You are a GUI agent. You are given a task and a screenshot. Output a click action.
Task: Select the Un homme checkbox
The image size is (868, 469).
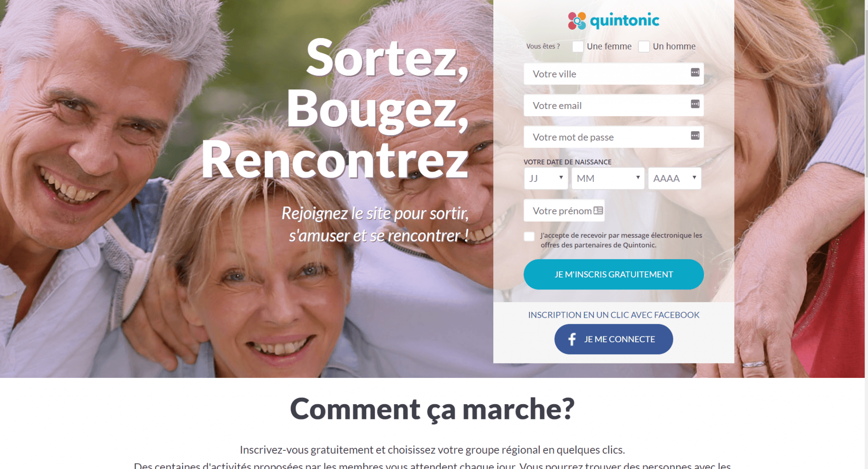pos(644,47)
